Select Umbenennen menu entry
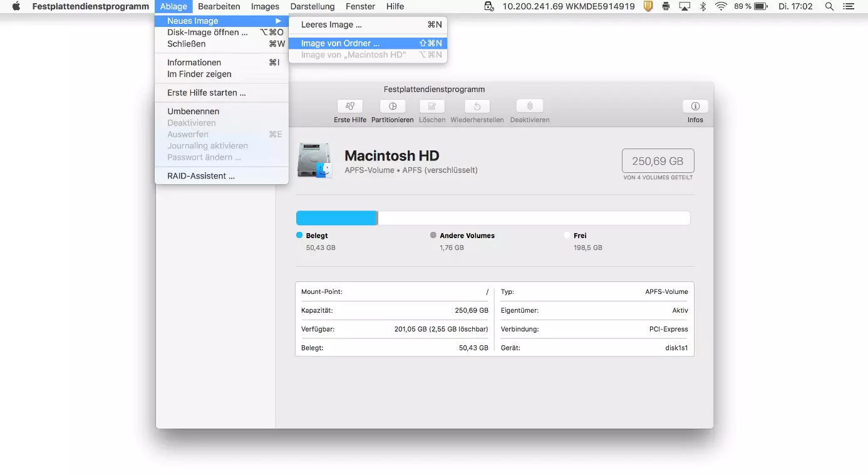The width and height of the screenshot is (868, 475). (x=222, y=112)
